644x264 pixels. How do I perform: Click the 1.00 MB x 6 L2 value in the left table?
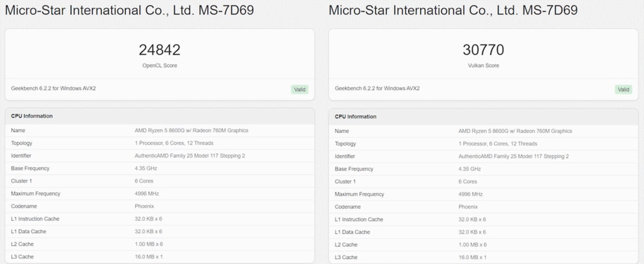click(149, 244)
